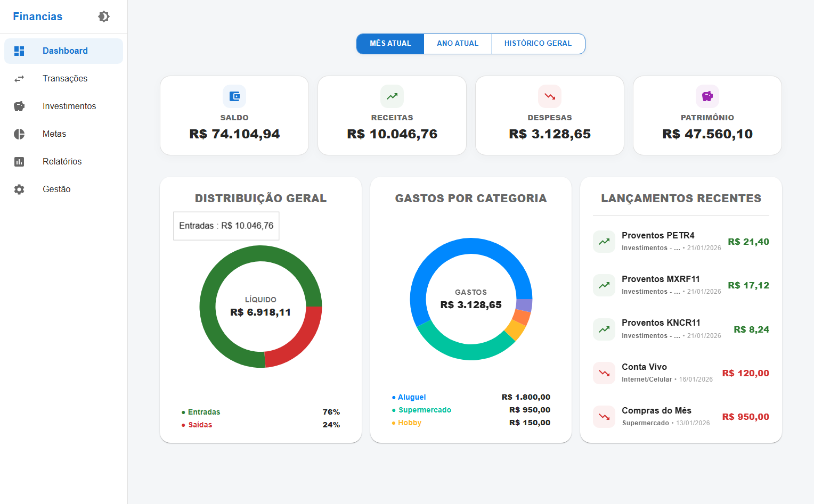This screenshot has width=814, height=504.
Task: Open the HISTÓRICO GERAL view
Action: pos(538,44)
